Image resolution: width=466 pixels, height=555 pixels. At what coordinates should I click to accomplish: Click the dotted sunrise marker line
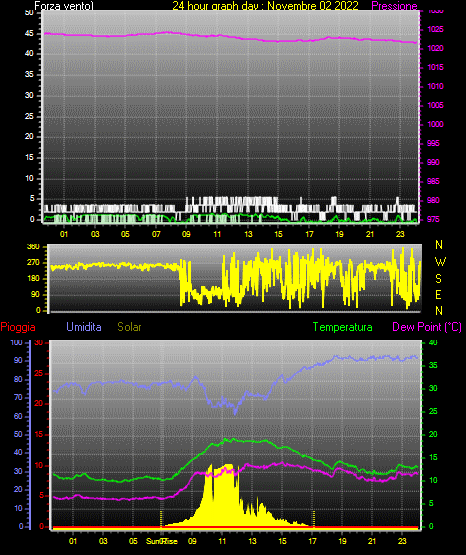click(x=161, y=519)
